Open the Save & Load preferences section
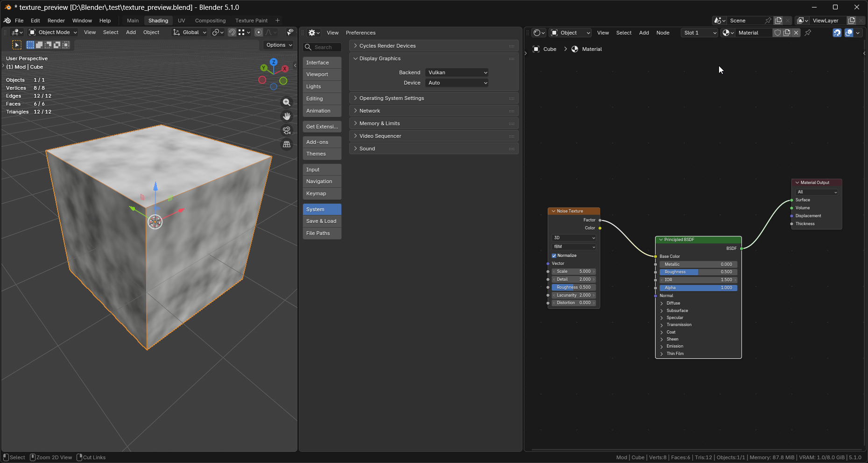Viewport: 868px width, 463px height. click(322, 221)
